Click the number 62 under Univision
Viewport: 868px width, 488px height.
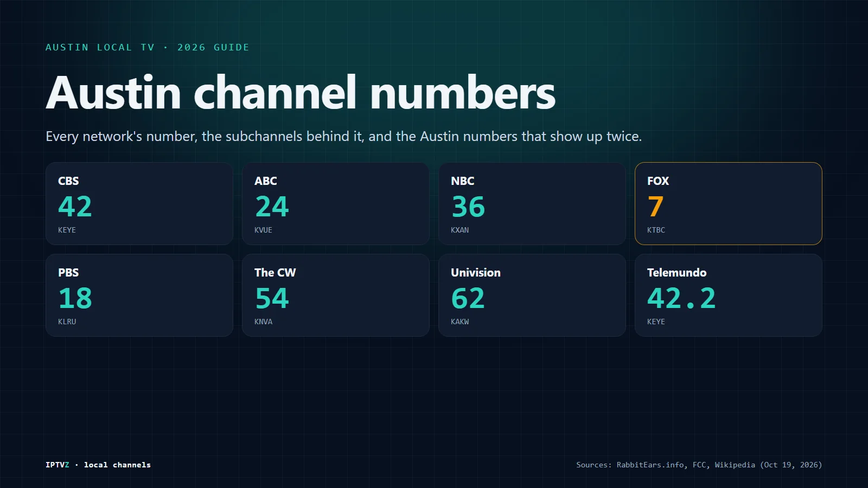tap(468, 298)
